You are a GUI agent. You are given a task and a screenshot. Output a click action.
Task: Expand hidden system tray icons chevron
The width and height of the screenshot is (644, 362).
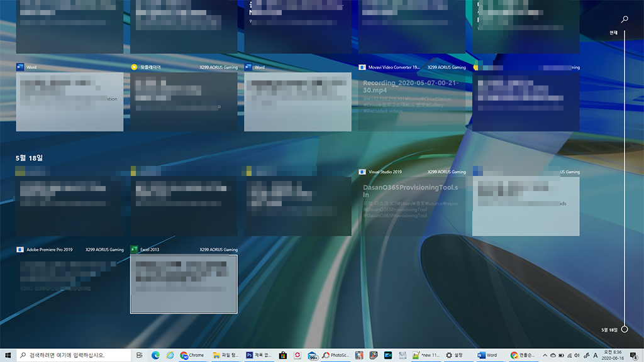pyautogui.click(x=545, y=356)
